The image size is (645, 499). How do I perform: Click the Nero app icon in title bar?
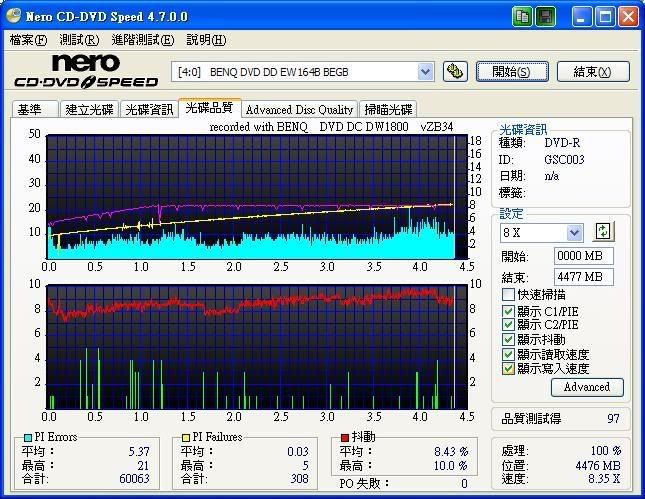(13, 16)
